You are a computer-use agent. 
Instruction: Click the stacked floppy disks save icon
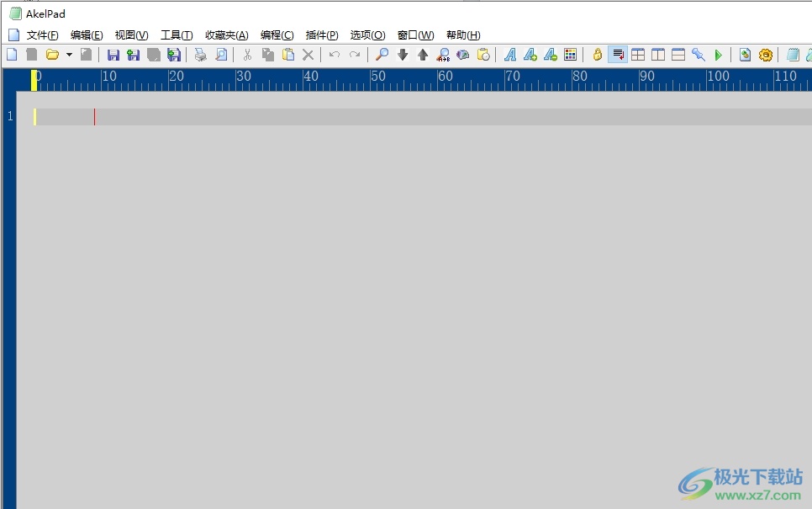coord(174,55)
